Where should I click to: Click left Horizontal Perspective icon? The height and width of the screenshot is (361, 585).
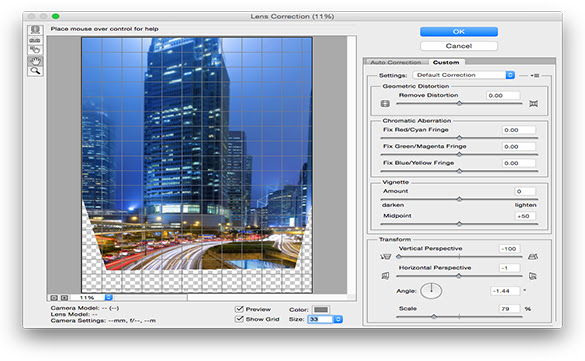(x=385, y=276)
